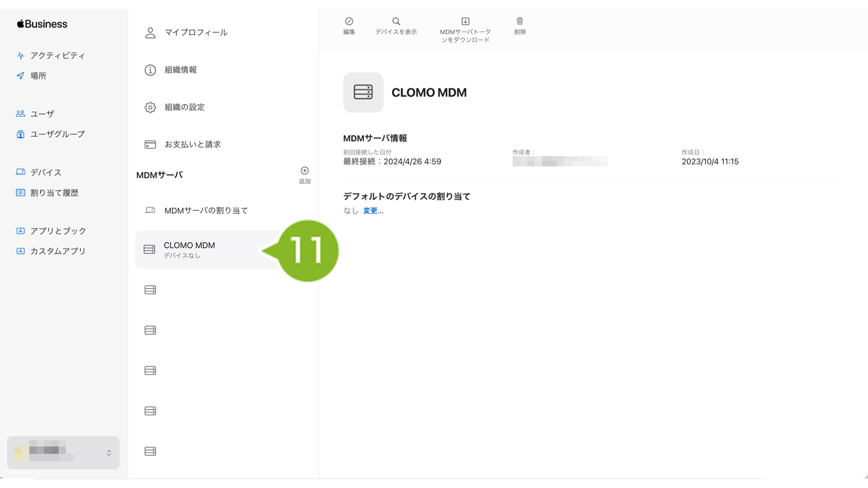The width and height of the screenshot is (868, 488).
Task: Click the 場所 location arrow icon
Action: (21, 76)
